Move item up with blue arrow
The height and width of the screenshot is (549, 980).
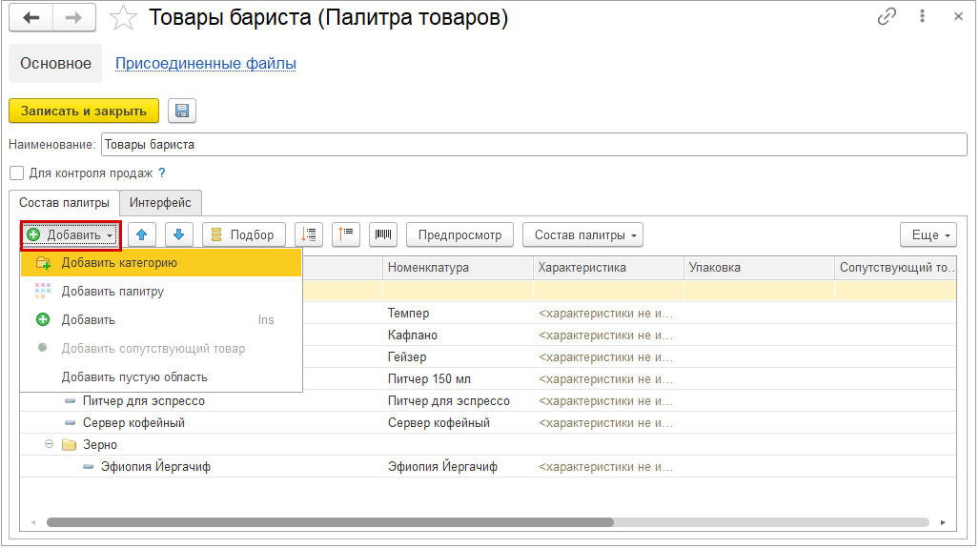(x=142, y=234)
